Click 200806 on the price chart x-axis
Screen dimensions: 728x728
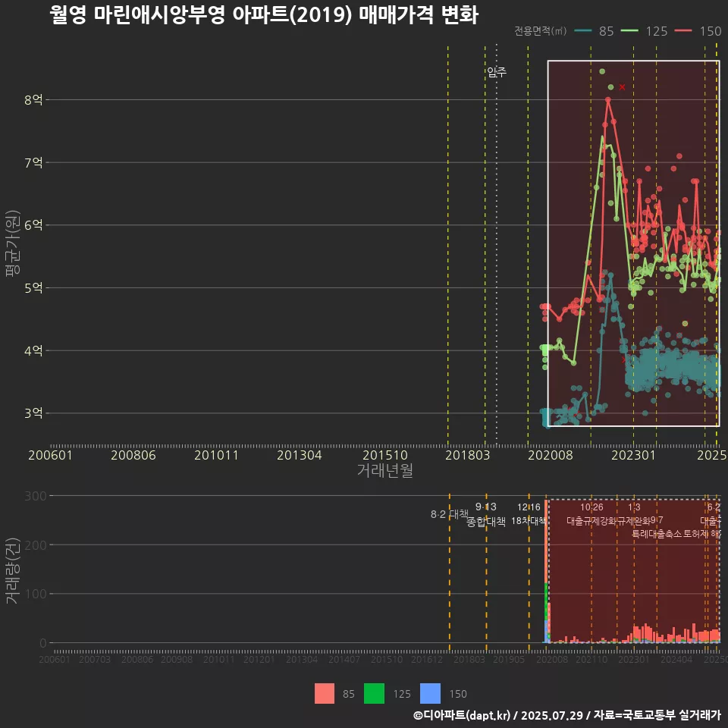click(x=133, y=455)
